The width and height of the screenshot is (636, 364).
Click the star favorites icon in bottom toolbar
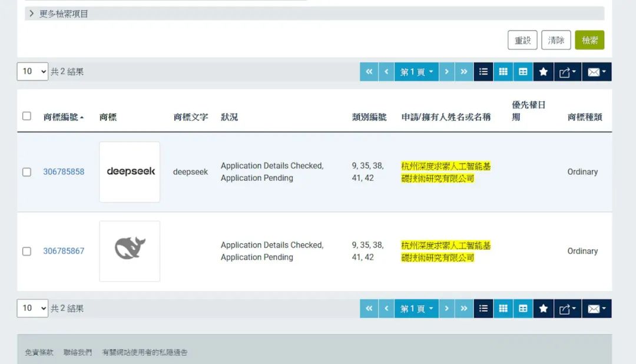point(544,309)
